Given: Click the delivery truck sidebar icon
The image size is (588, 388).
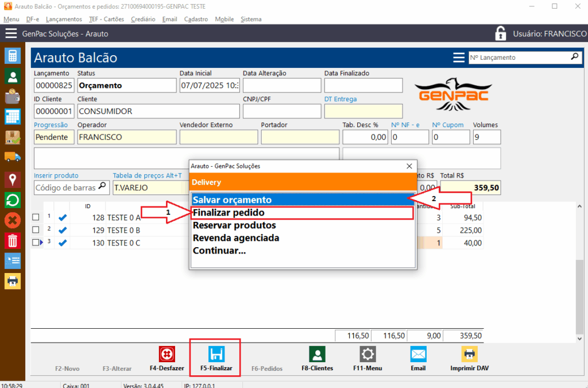Looking at the screenshot, I should pos(12,157).
